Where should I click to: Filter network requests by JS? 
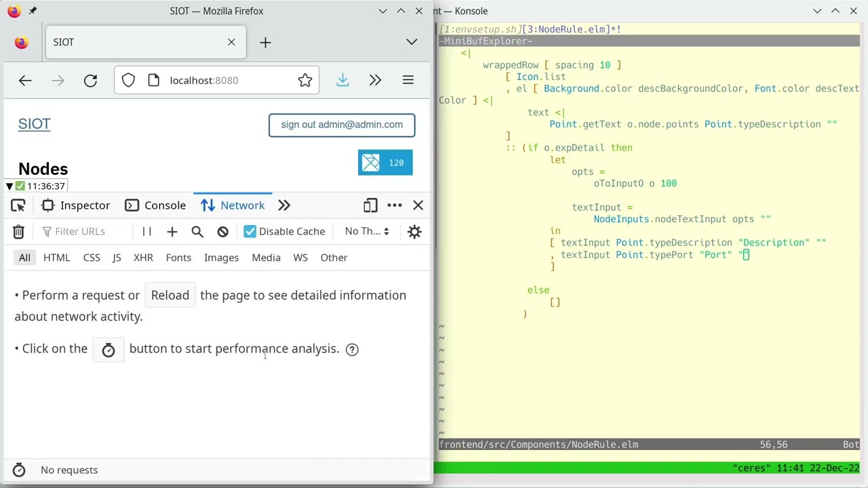(117, 258)
